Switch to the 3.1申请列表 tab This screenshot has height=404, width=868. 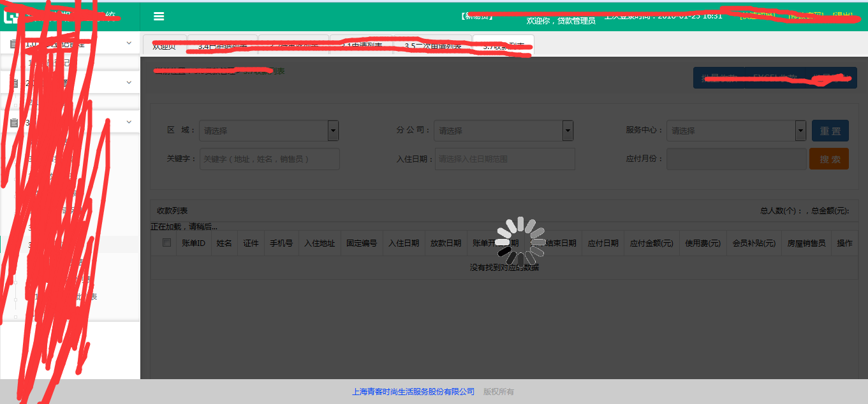362,46
